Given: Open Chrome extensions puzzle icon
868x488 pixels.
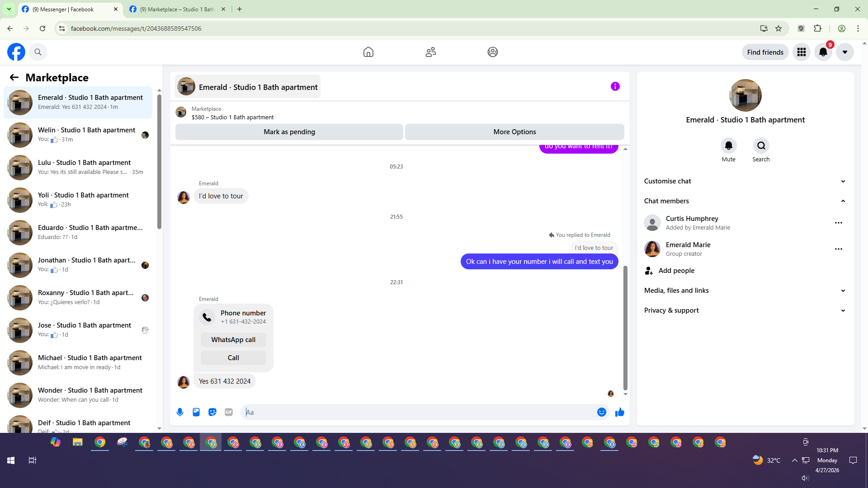Looking at the screenshot, I should [x=817, y=28].
